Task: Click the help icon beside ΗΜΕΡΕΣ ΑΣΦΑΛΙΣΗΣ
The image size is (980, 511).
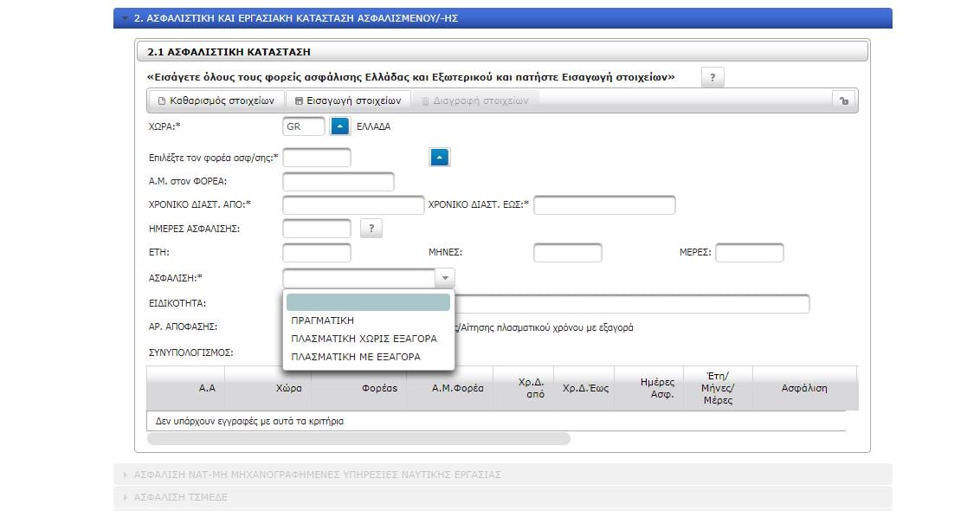Action: (x=371, y=229)
